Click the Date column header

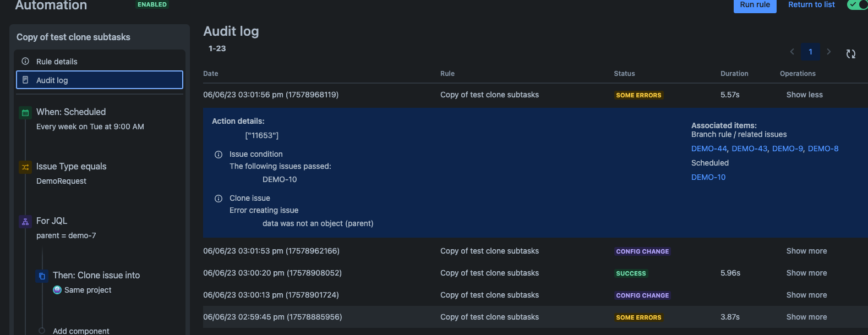click(211, 74)
